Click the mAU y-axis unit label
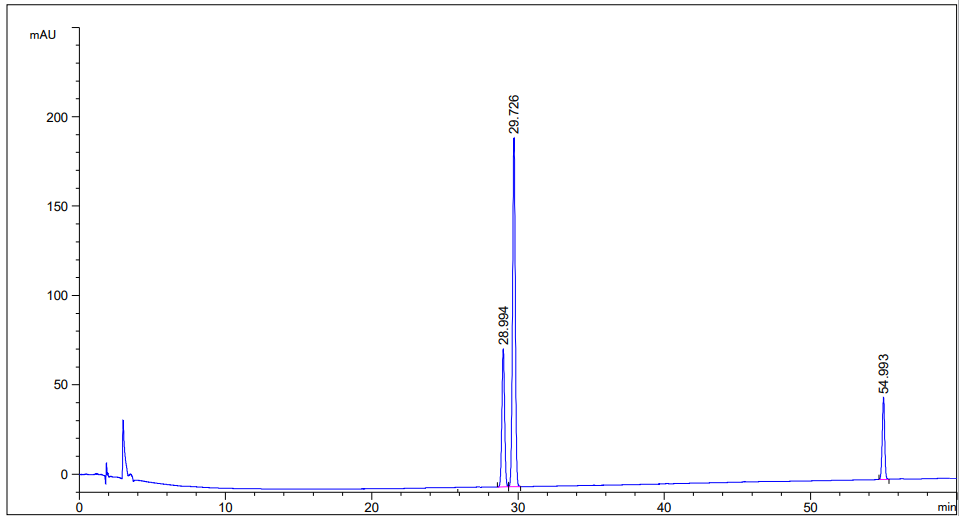The width and height of the screenshot is (959, 516). click(42, 35)
